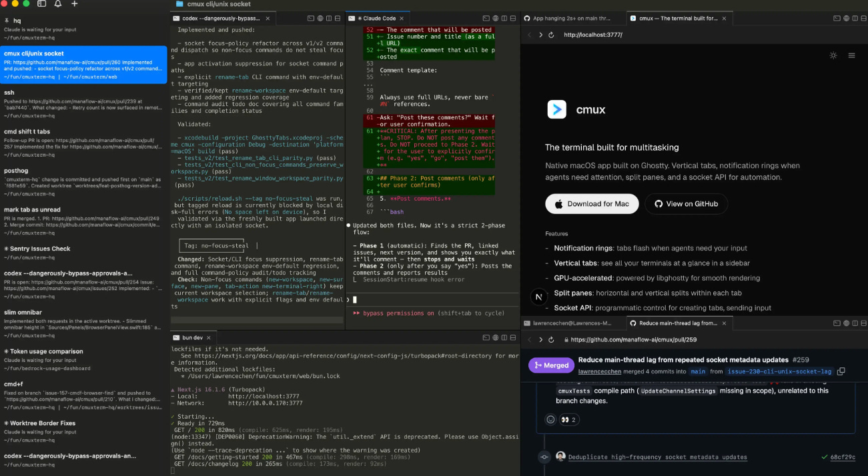Add emoji reaction with smiley icon
The width and height of the screenshot is (868, 476).
(x=550, y=419)
